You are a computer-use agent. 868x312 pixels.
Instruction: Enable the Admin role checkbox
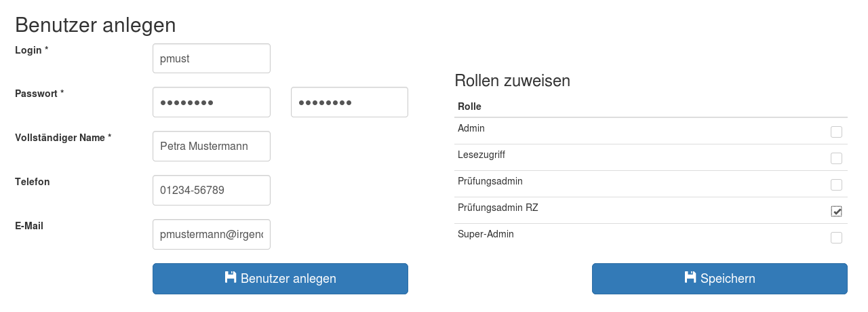[836, 132]
